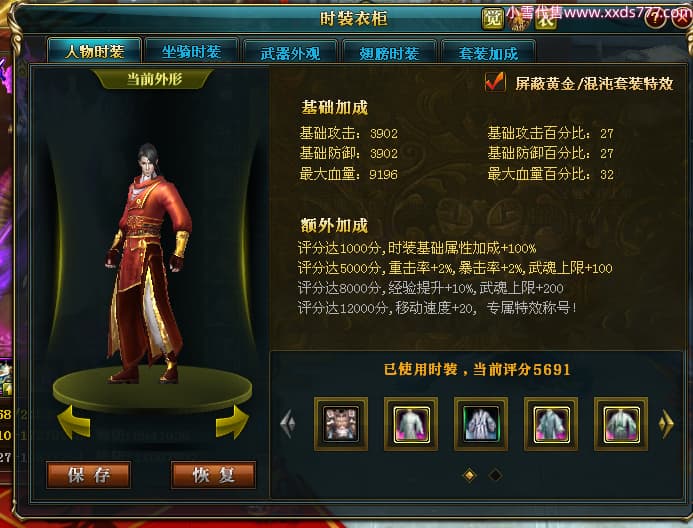
Task: Open the 套装加成 tab
Action: [x=488, y=53]
